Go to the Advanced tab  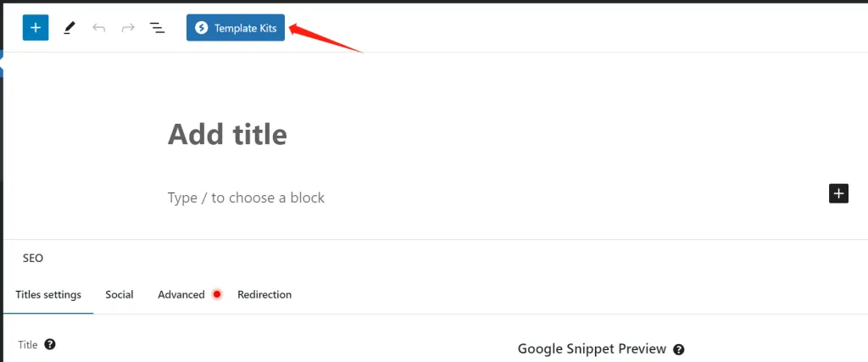tap(181, 295)
